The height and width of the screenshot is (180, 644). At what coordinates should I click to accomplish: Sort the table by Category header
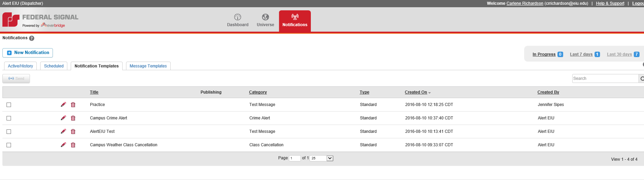pyautogui.click(x=258, y=92)
